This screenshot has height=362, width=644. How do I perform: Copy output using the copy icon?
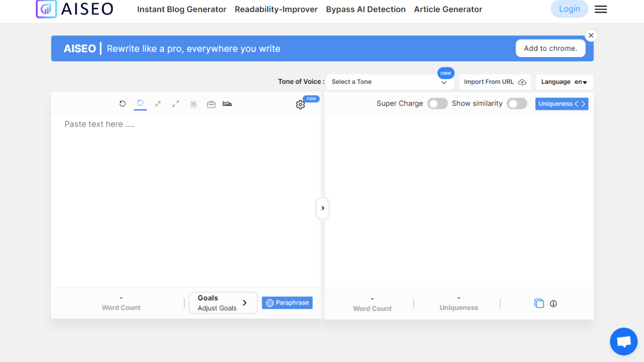click(539, 304)
